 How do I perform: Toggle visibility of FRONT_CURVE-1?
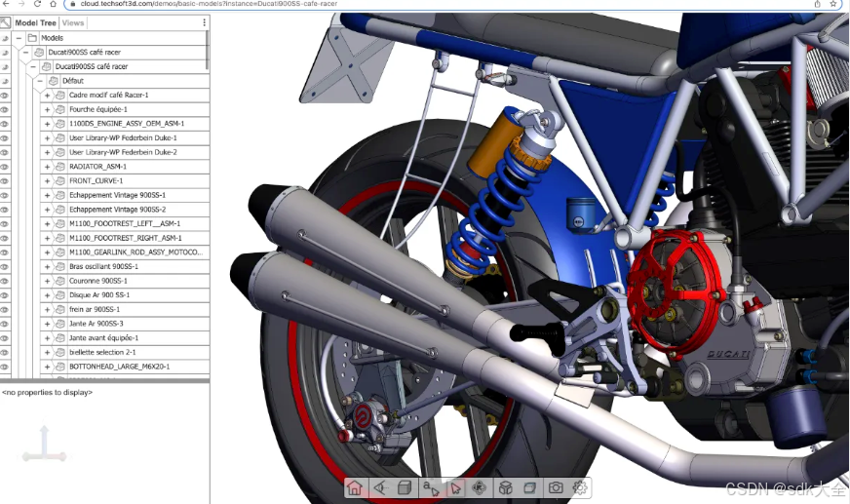click(5, 181)
